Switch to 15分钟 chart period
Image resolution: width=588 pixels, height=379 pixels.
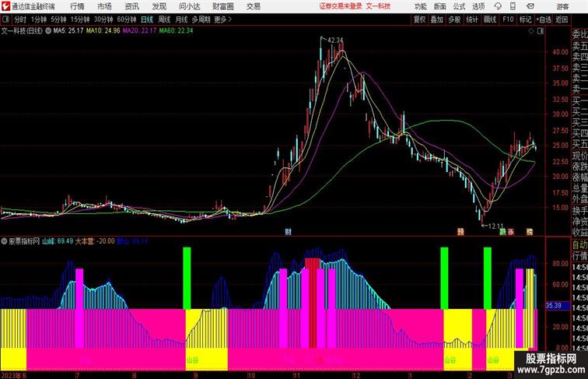coord(80,19)
